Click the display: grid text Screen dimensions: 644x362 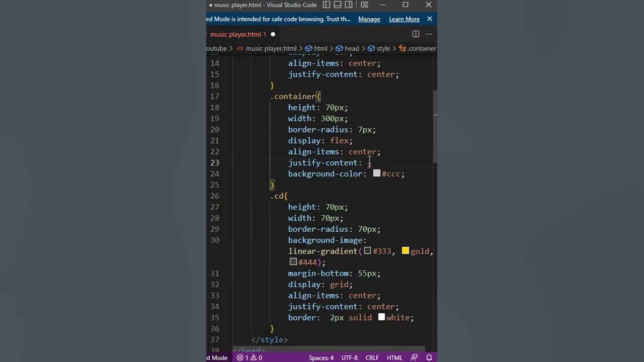(320, 284)
